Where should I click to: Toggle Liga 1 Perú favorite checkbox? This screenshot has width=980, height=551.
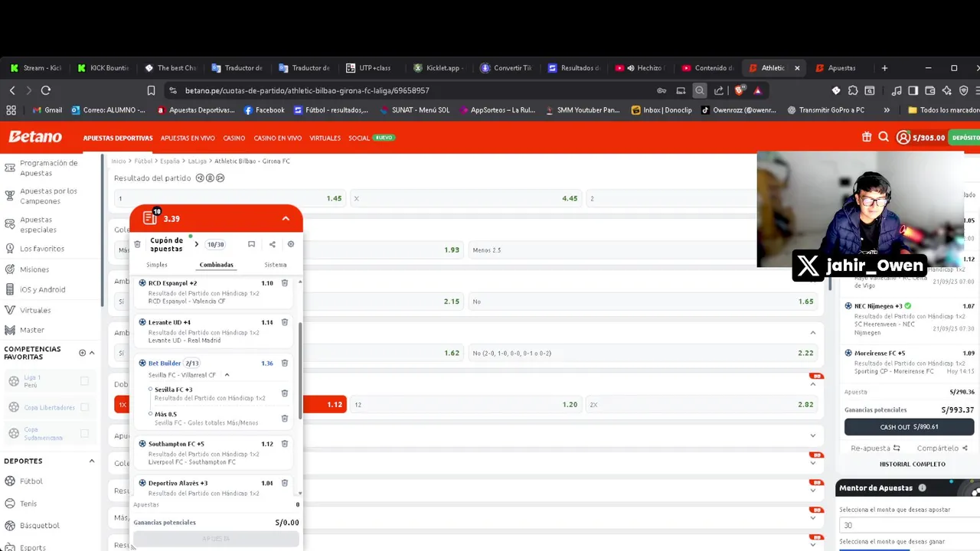point(84,381)
